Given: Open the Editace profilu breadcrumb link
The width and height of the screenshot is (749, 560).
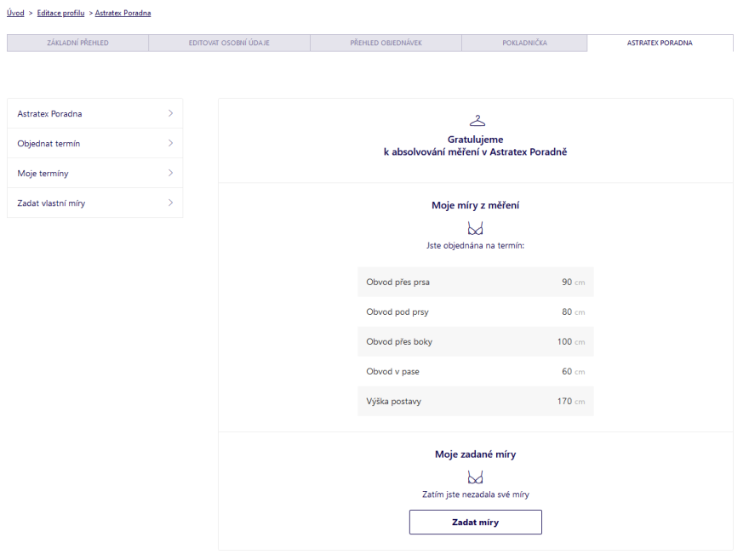Looking at the screenshot, I should pyautogui.click(x=60, y=13).
